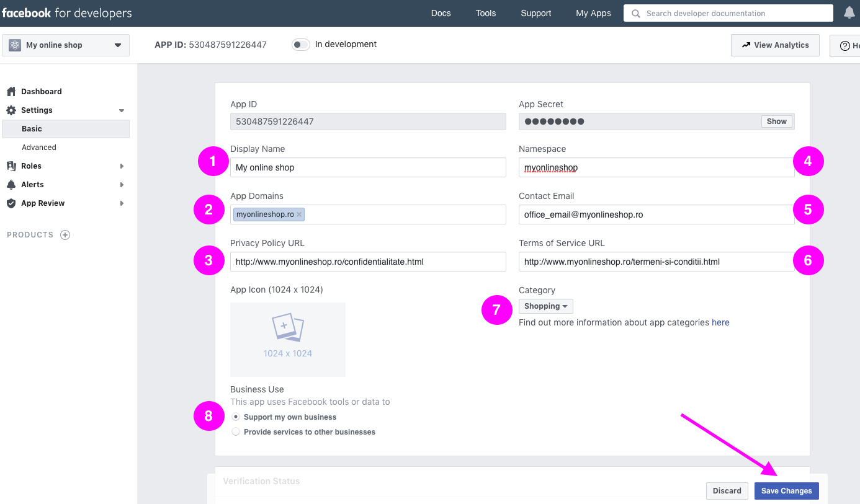Click the Roles icon in sidebar
Viewport: 860px width, 504px height.
[11, 166]
